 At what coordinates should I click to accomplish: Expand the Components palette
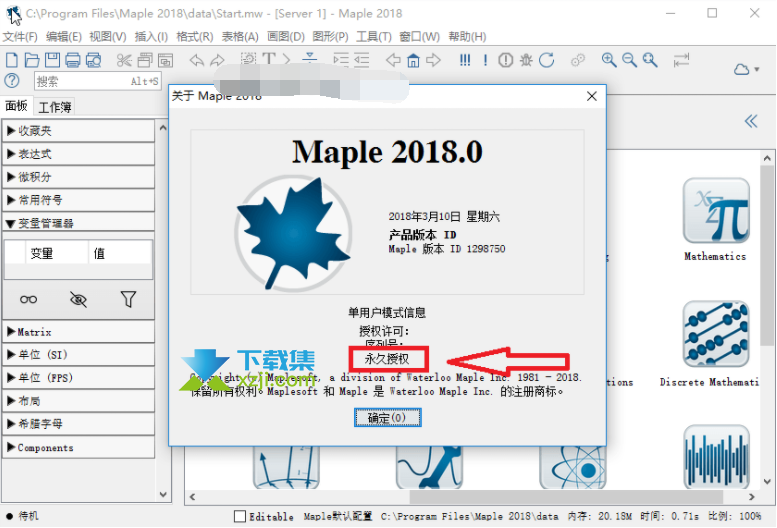click(78, 447)
